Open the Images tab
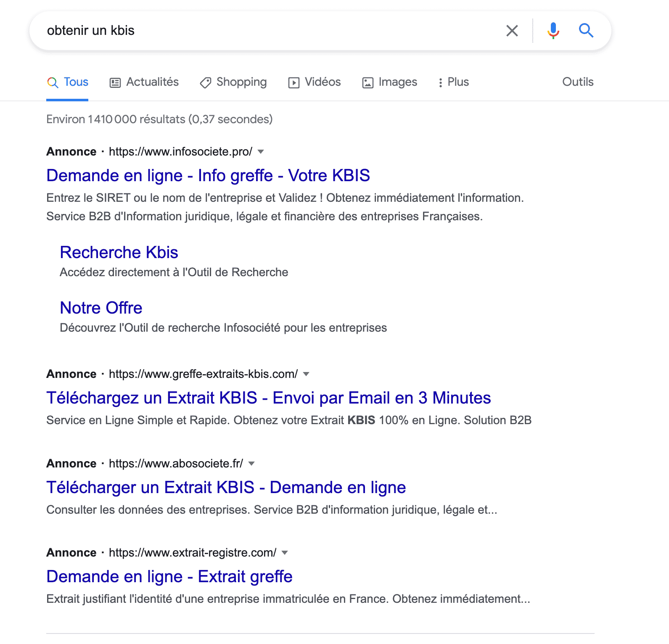 [x=390, y=82]
